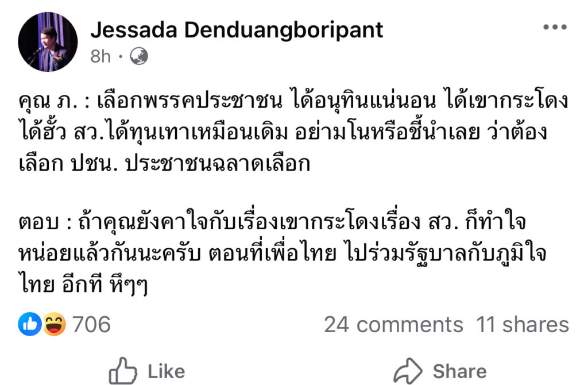View who reacted via the 706 count
588x385 pixels.
pos(91,325)
